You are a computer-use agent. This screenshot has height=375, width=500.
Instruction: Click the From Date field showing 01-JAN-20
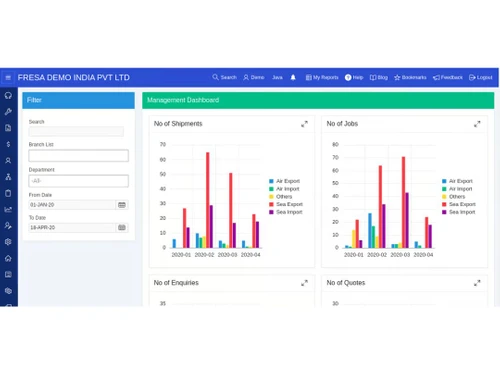point(72,205)
